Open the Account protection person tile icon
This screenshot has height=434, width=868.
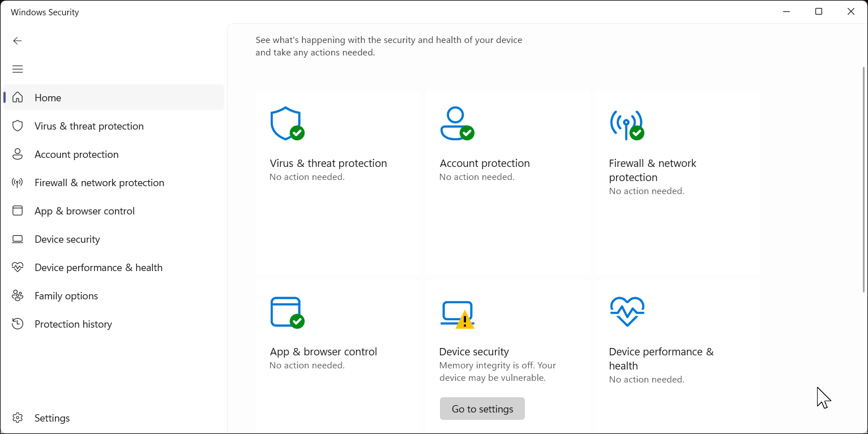click(x=456, y=123)
